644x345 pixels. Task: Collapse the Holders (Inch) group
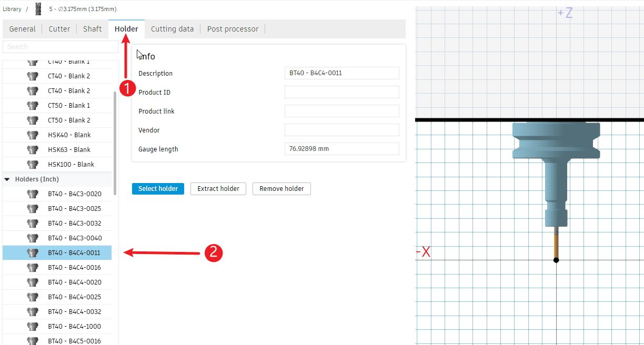(x=7, y=179)
